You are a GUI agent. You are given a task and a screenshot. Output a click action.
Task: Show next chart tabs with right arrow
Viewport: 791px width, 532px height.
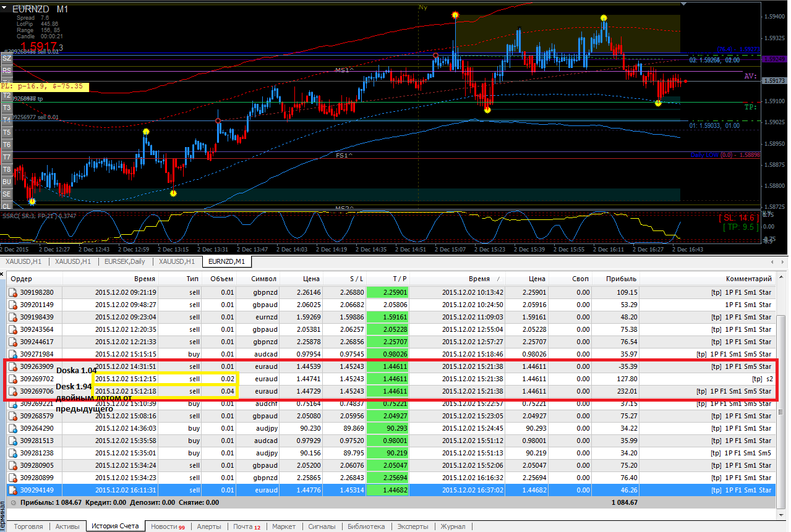(782, 262)
